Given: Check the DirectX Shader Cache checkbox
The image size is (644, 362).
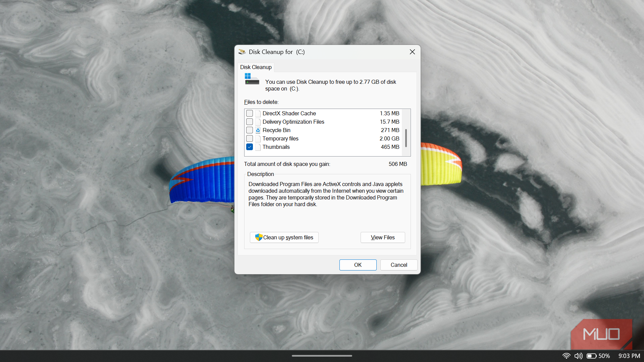Looking at the screenshot, I should [250, 113].
